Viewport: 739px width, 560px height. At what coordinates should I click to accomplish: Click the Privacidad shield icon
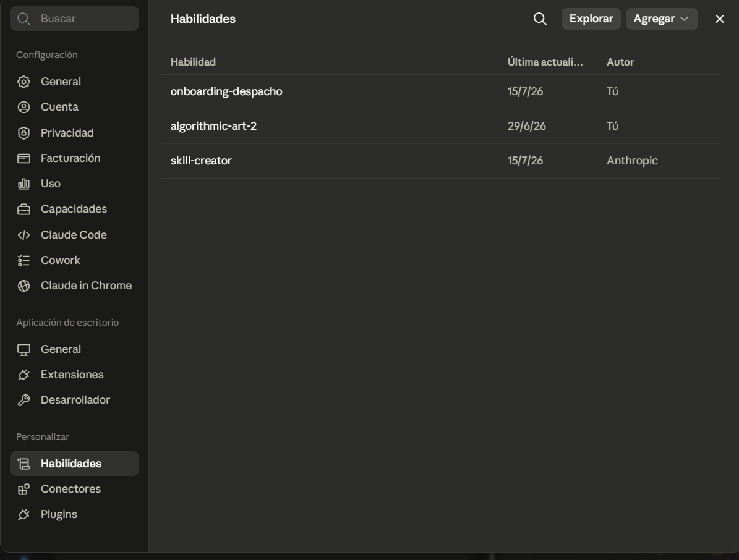click(x=23, y=133)
